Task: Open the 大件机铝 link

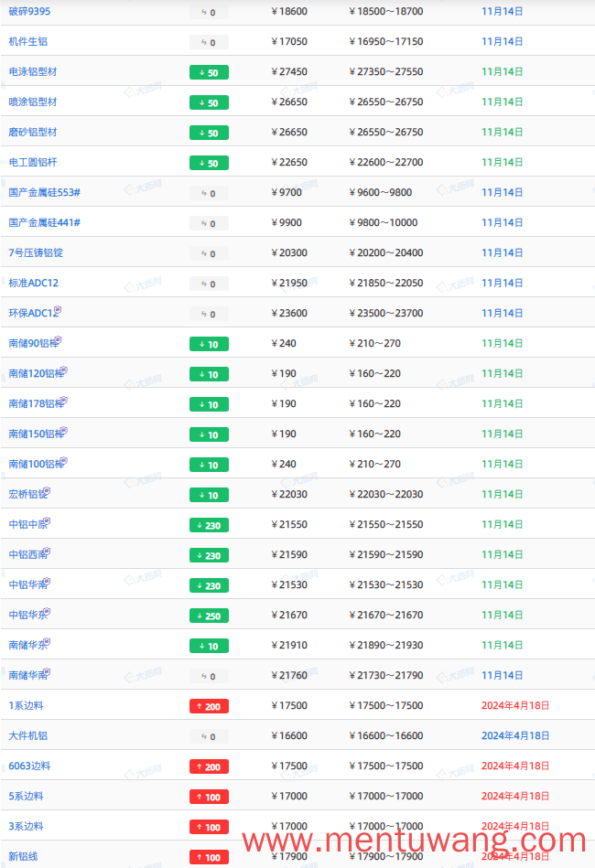Action: click(x=27, y=735)
